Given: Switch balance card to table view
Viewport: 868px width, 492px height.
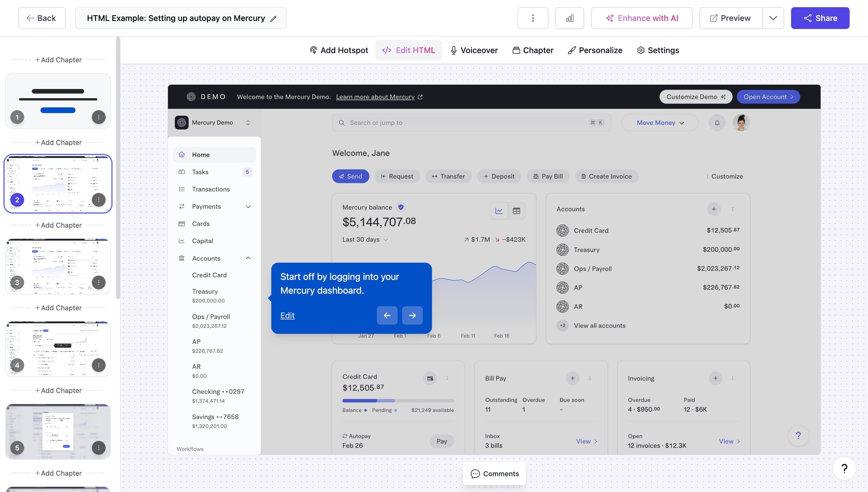Looking at the screenshot, I should (516, 211).
